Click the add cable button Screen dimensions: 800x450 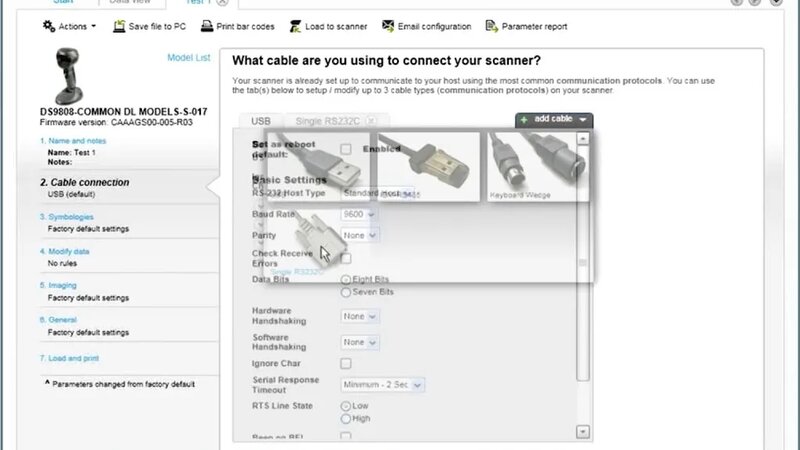554,119
